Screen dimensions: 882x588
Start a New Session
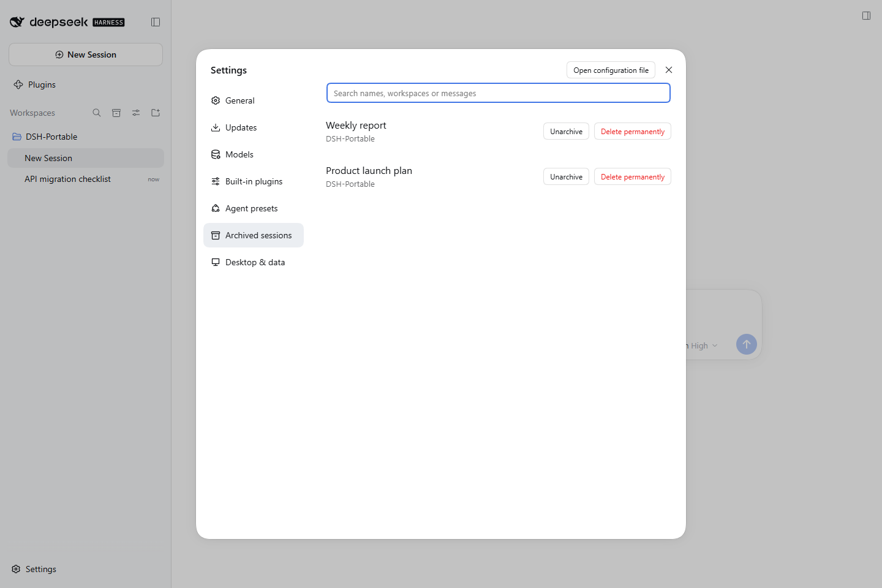86,55
